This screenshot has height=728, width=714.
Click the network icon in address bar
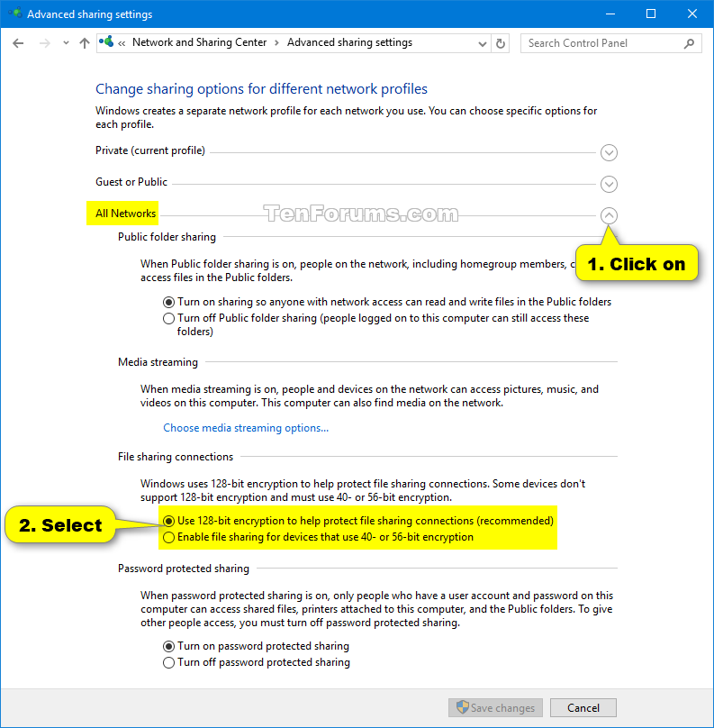pyautogui.click(x=106, y=41)
